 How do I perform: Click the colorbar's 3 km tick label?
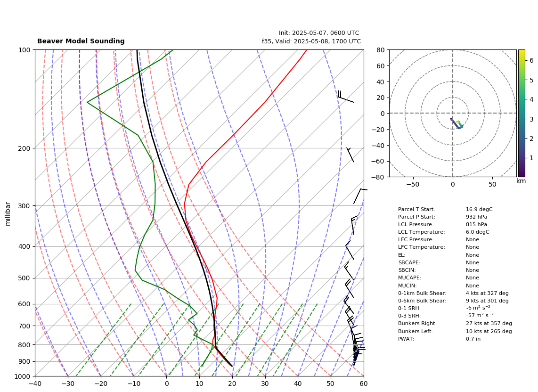click(531, 119)
